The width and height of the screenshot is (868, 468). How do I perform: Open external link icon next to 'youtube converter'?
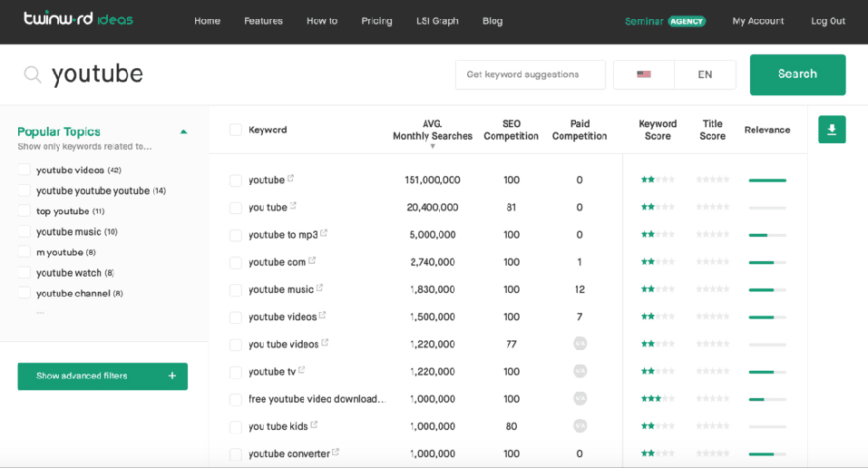click(x=336, y=453)
